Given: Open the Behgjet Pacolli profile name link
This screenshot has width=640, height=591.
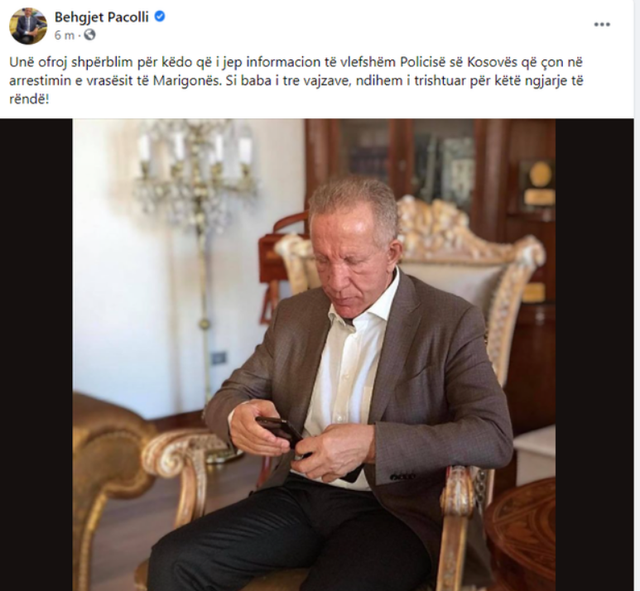Looking at the screenshot, I should [x=101, y=17].
